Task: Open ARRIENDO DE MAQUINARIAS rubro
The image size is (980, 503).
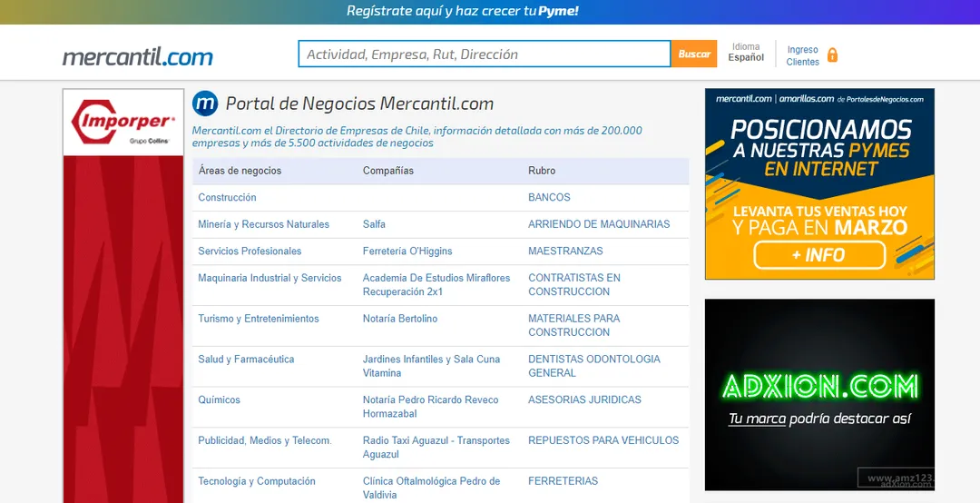Action: (599, 224)
